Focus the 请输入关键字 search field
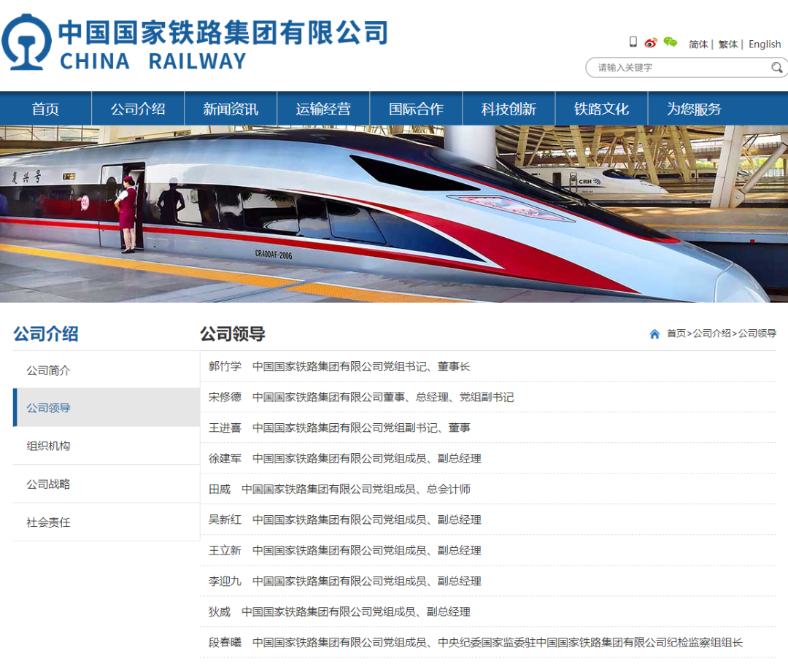This screenshot has height=672, width=788. (x=687, y=67)
